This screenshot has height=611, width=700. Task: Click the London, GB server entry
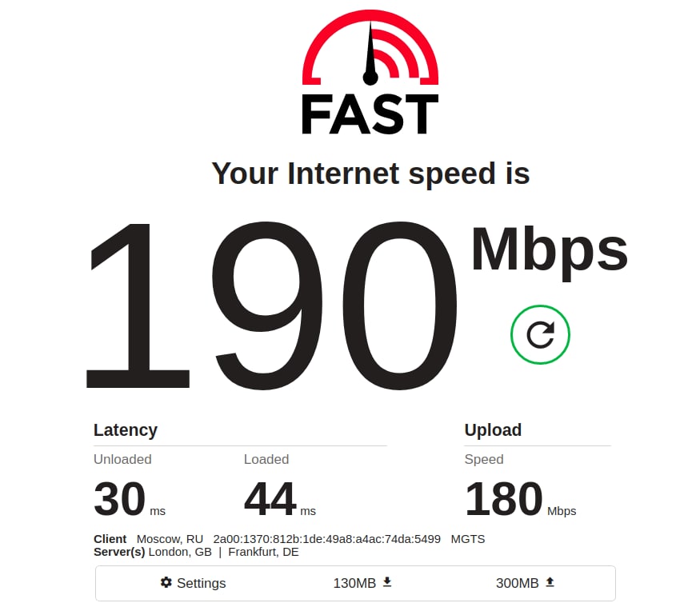(180, 552)
